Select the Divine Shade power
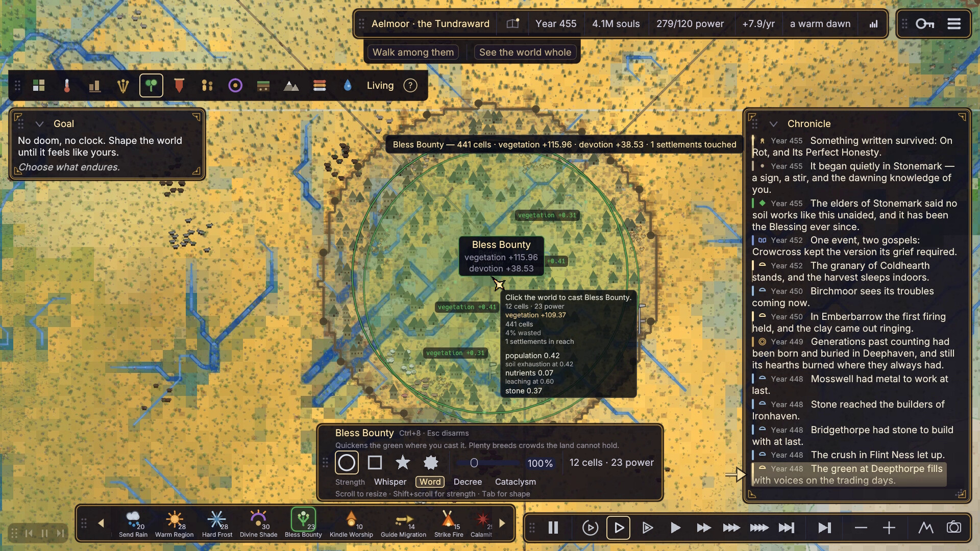980x551 pixels. (258, 524)
